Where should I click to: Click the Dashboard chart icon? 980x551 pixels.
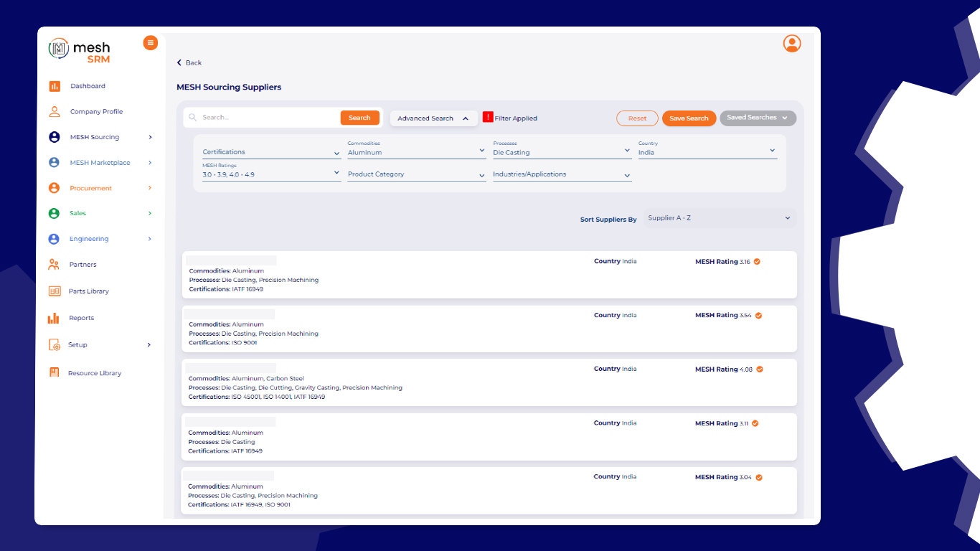pos(55,86)
